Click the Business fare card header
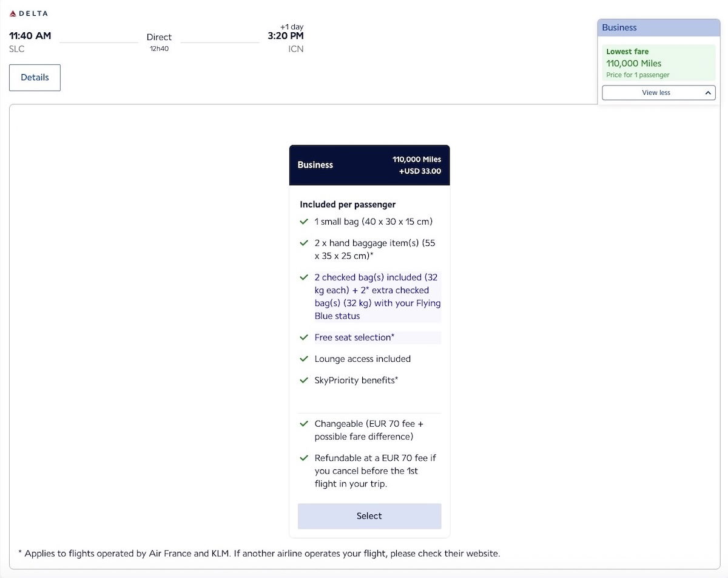This screenshot has width=728, height=578. coord(369,165)
